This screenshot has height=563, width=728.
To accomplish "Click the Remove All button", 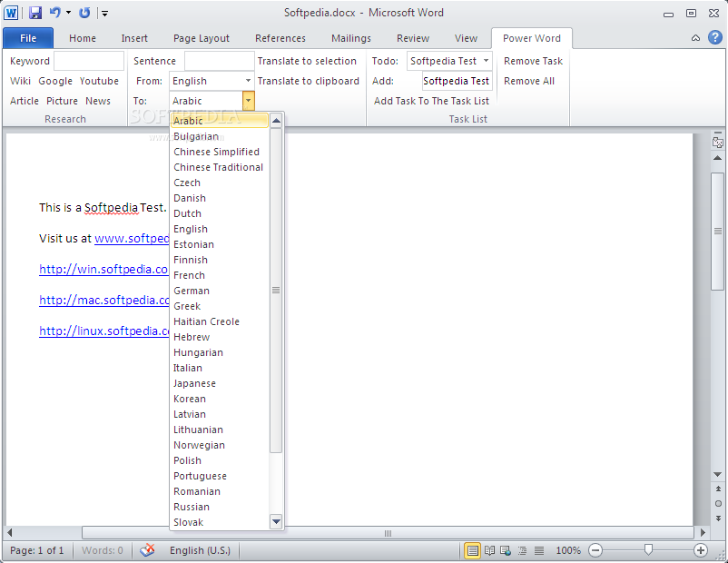I will coord(529,81).
